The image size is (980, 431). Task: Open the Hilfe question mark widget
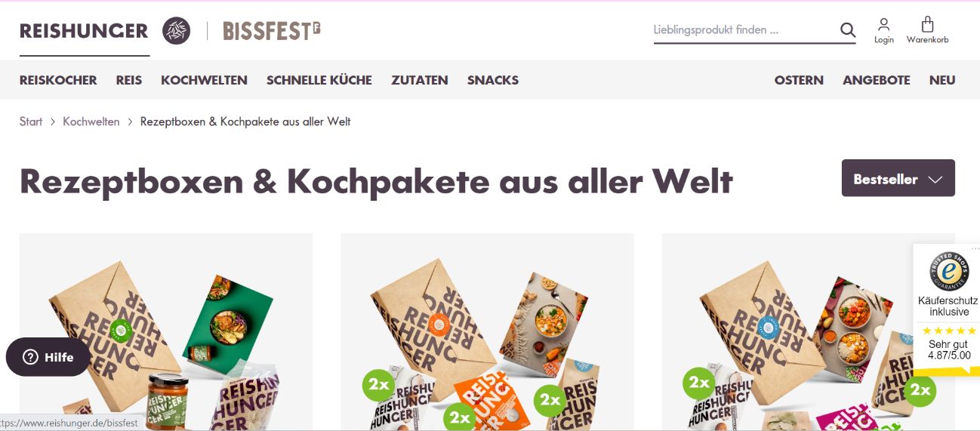click(x=48, y=357)
